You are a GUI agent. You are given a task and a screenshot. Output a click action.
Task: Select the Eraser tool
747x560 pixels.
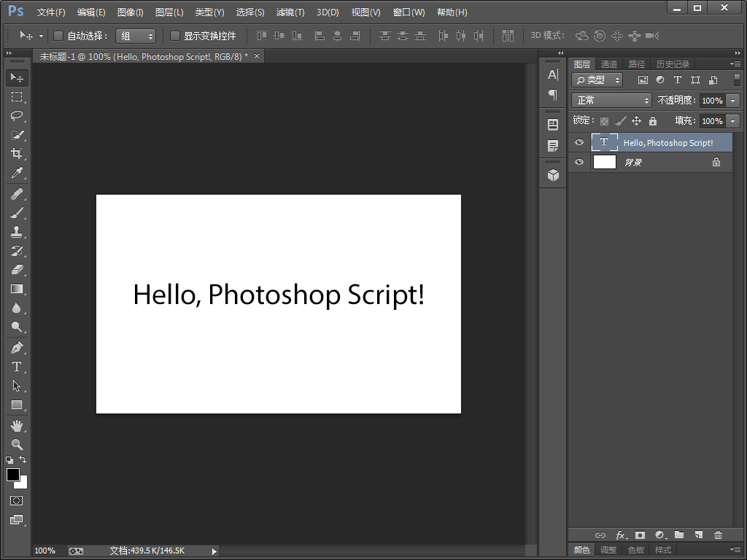pyautogui.click(x=17, y=270)
